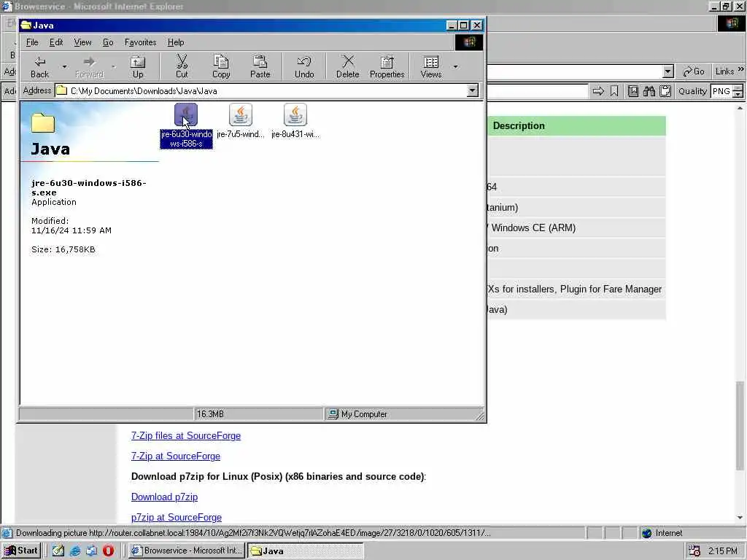
Task: Click the Quality PNG field
Action: point(721,91)
